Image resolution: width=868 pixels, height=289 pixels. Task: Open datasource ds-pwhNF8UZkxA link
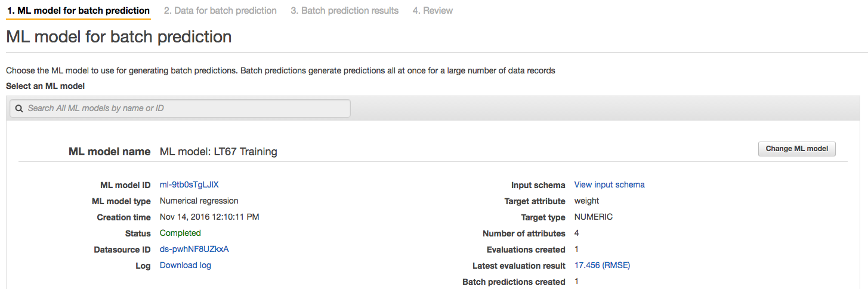(194, 249)
